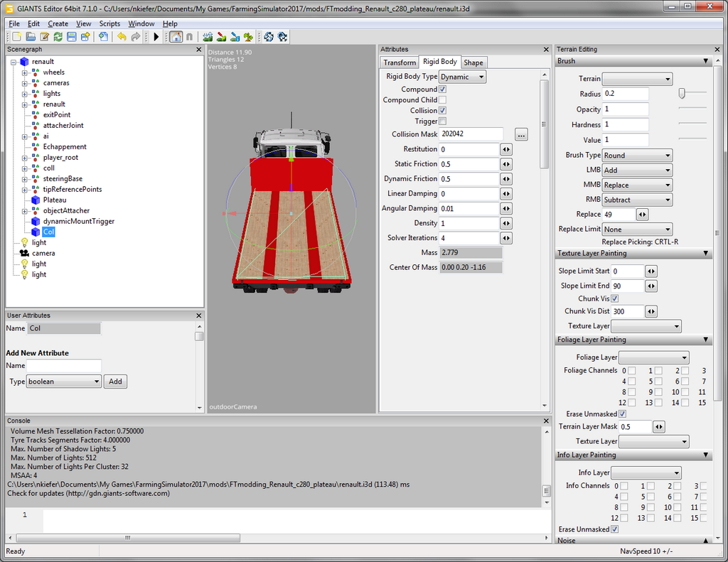Expand the steeringBase tree node
The height and width of the screenshot is (562, 728).
tap(25, 178)
